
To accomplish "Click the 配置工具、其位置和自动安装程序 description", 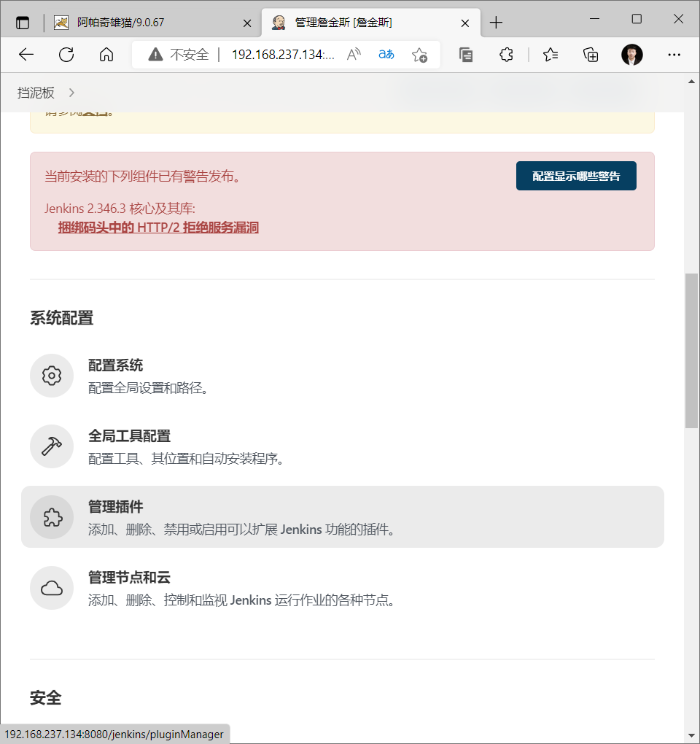I will point(187,459).
